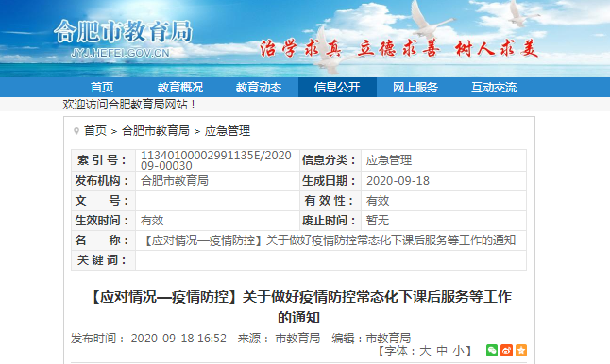Open the 教育动态 navigation tab
Screen dimensions: 610x364
tap(259, 87)
